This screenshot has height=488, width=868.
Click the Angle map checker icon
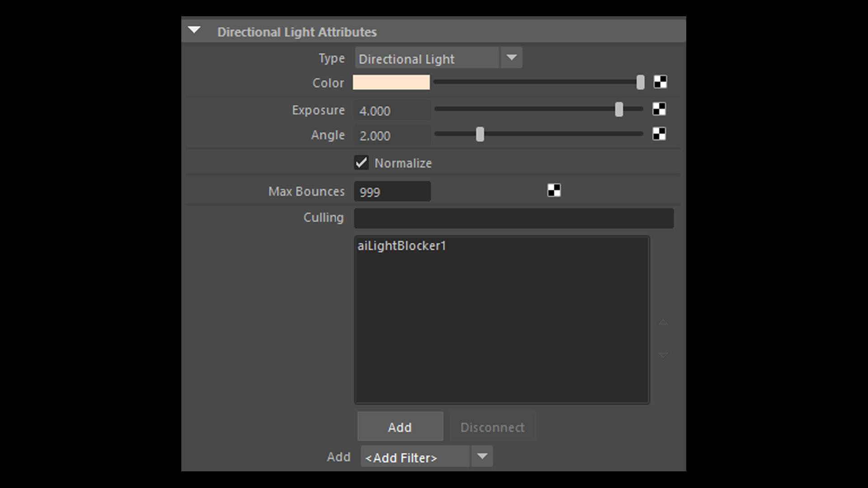click(x=659, y=134)
